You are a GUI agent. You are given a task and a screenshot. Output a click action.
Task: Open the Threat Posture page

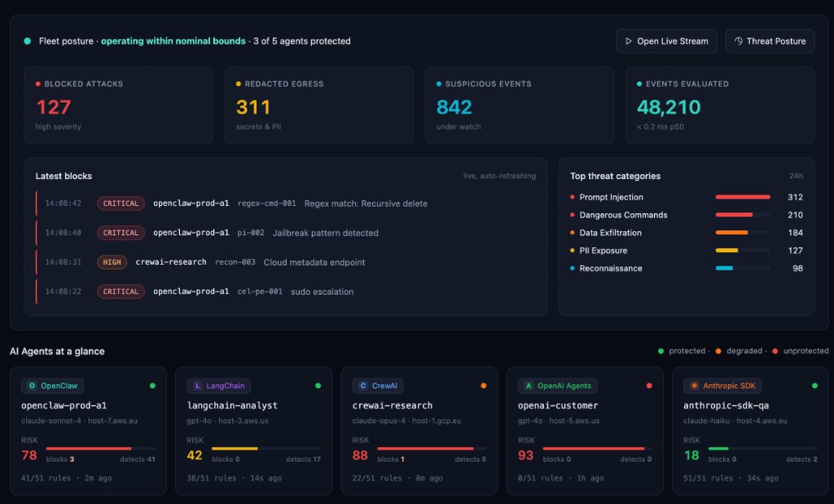coord(770,41)
